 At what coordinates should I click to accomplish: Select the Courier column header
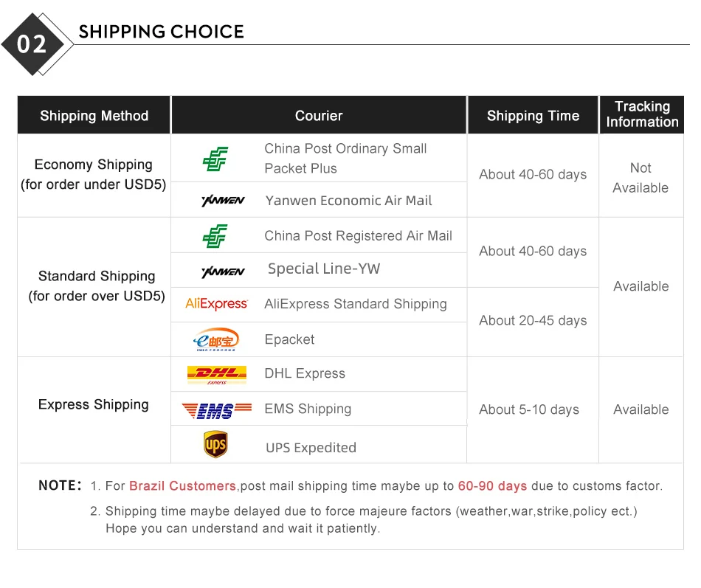tap(319, 116)
